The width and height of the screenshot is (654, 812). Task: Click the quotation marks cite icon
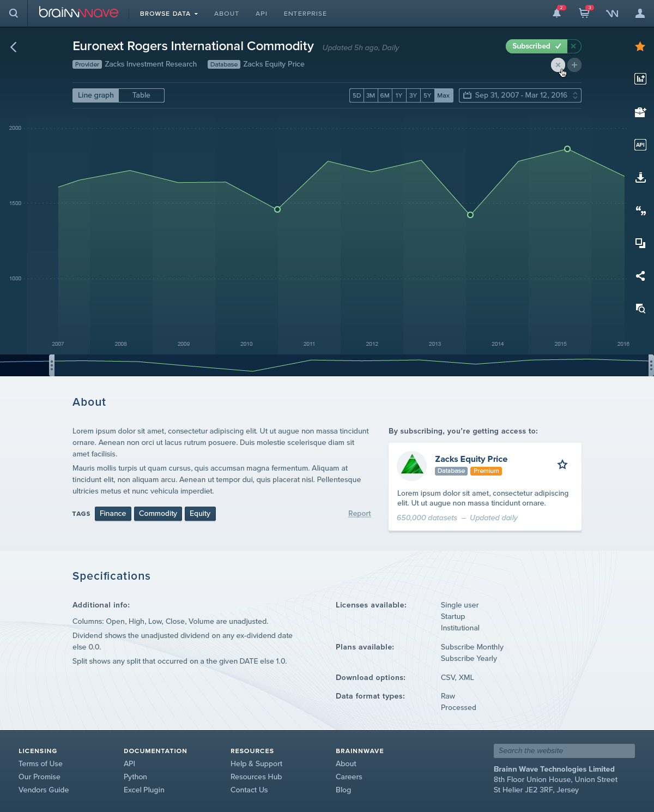coord(640,210)
